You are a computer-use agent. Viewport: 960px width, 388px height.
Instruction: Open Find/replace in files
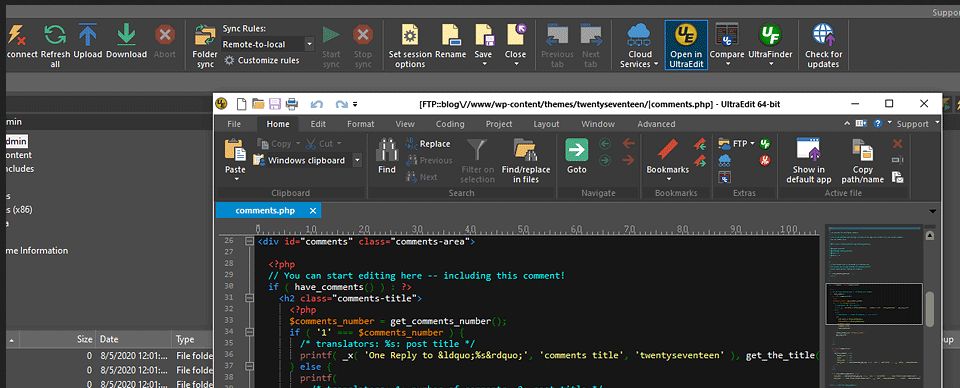pos(525,149)
